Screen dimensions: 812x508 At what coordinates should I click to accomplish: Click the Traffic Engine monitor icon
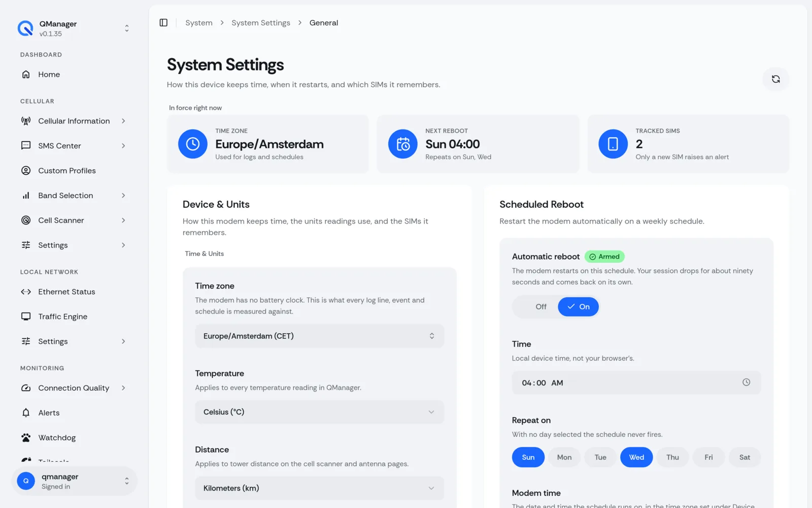26,316
